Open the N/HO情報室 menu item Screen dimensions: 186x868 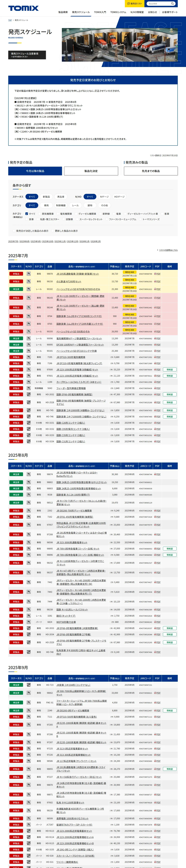point(137,12)
